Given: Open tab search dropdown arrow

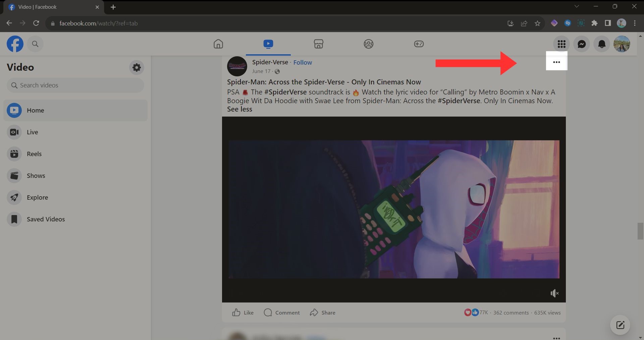Looking at the screenshot, I should click(577, 6).
